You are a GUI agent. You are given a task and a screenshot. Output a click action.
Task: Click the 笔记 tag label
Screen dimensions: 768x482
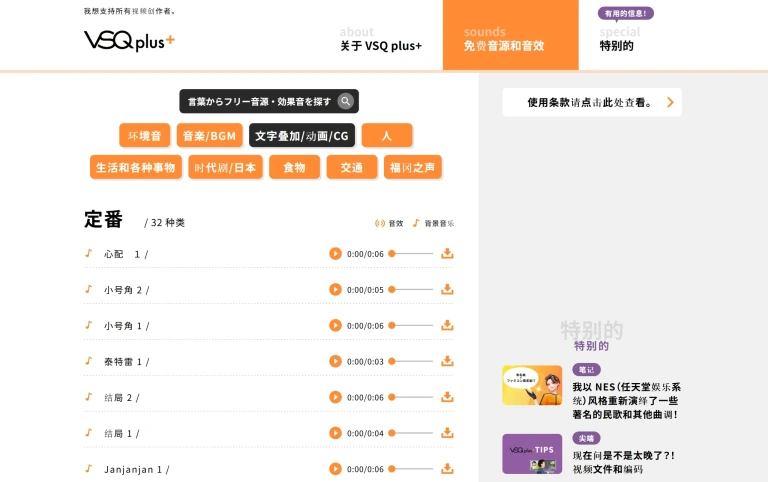586,370
